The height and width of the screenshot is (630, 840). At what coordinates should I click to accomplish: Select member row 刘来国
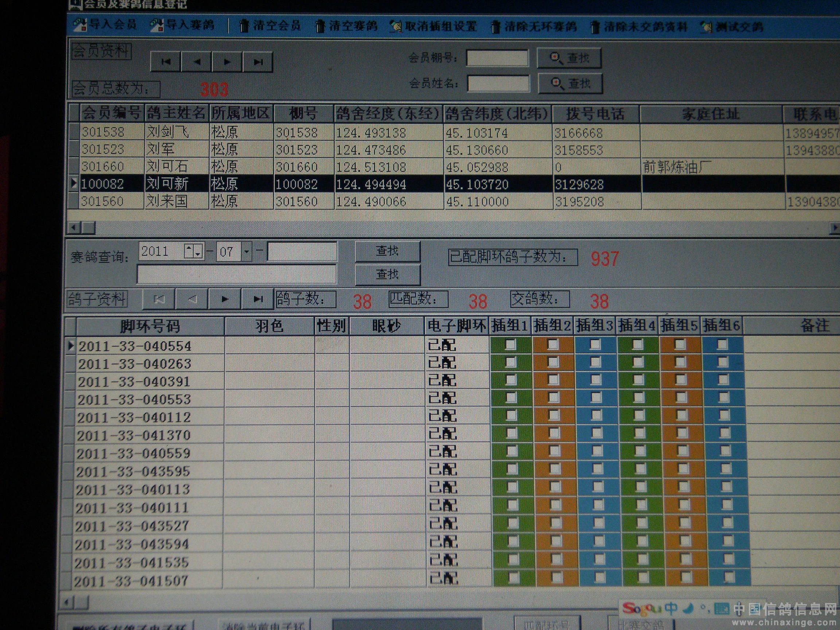[167, 201]
